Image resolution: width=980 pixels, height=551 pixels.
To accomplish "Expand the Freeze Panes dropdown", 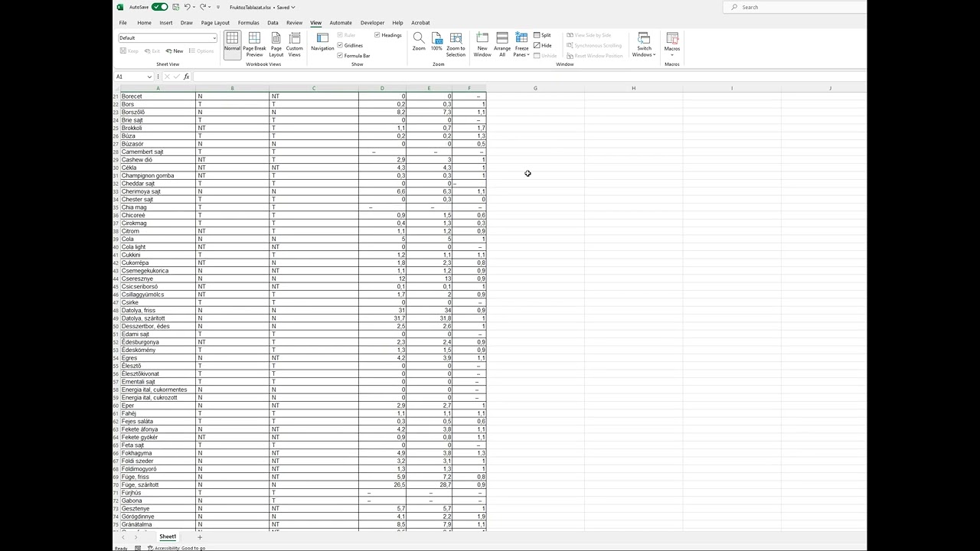I will click(x=521, y=44).
